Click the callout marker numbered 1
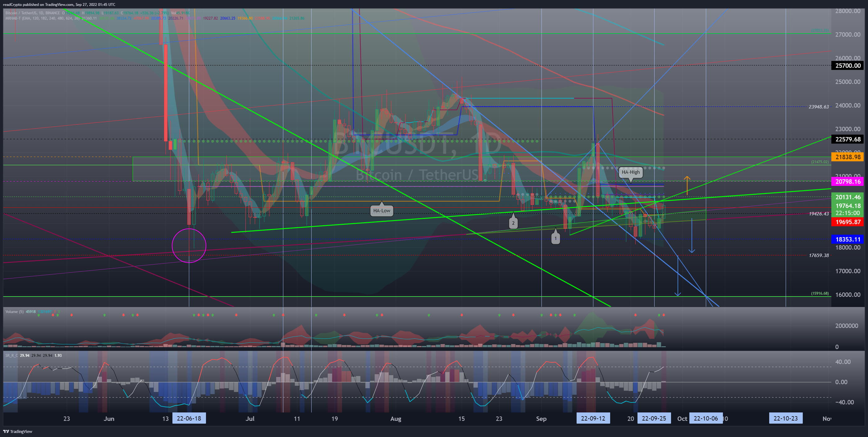The width and height of the screenshot is (868, 437). (555, 238)
